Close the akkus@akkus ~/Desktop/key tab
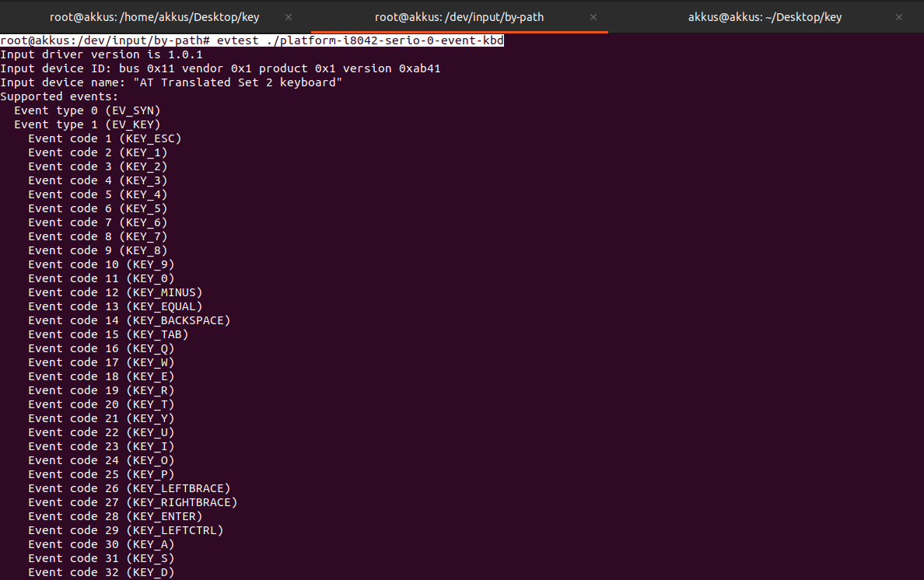This screenshot has width=924, height=580. 898,16
